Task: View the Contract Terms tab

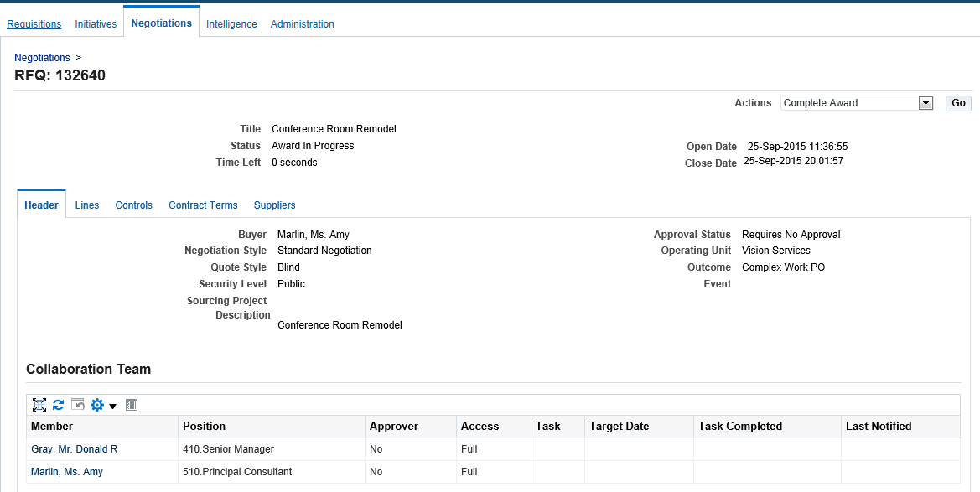Action: (203, 205)
